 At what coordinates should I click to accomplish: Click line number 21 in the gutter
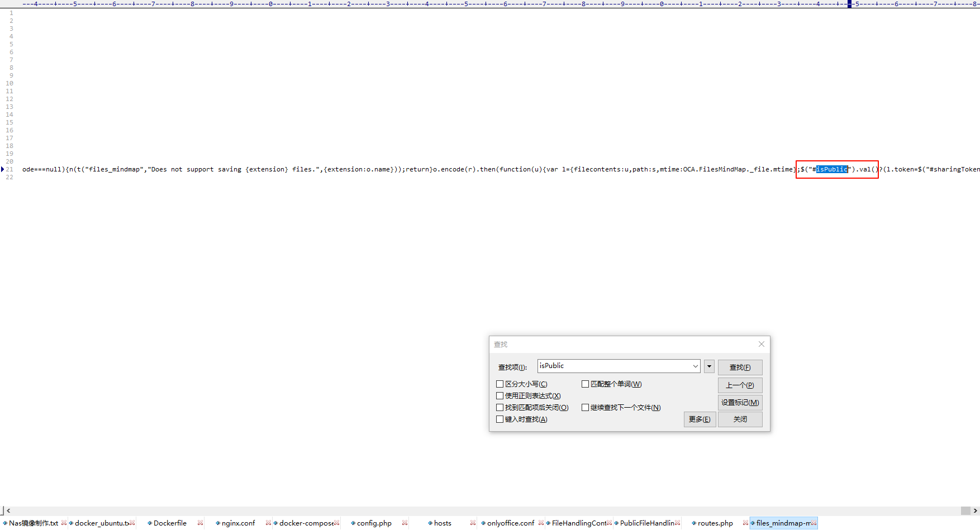9,169
